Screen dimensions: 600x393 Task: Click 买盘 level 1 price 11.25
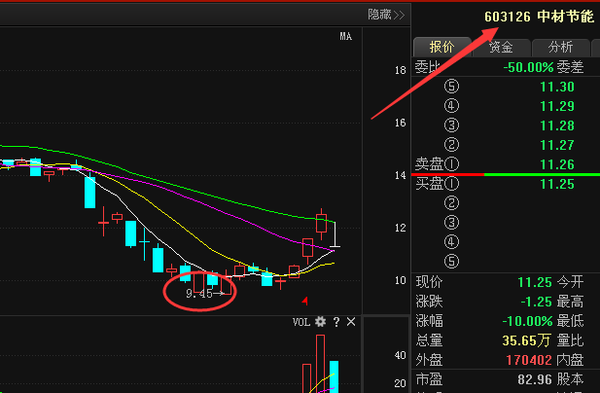557,184
